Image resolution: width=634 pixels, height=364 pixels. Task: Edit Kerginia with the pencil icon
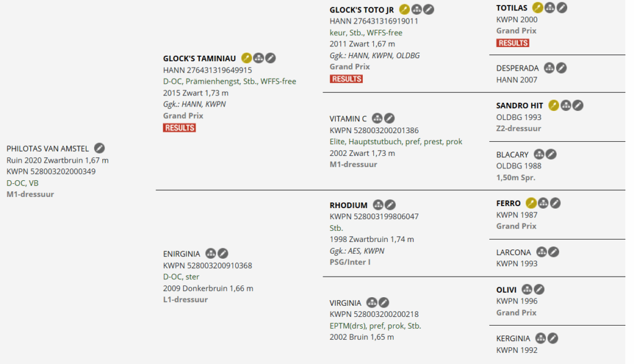click(553, 338)
